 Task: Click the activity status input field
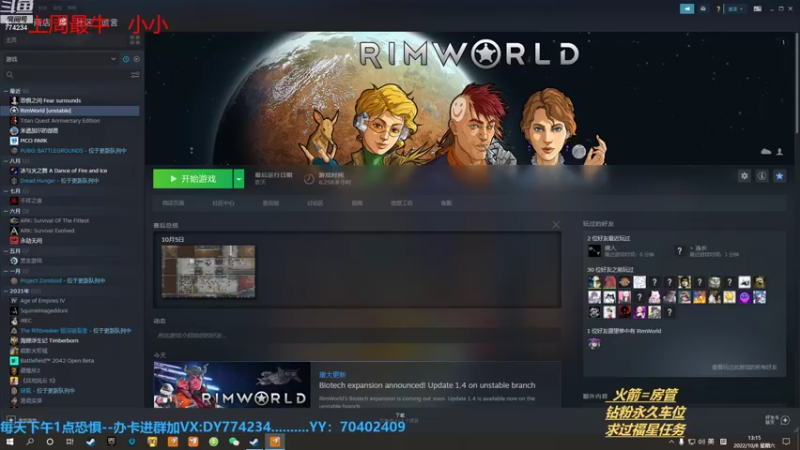(x=357, y=336)
